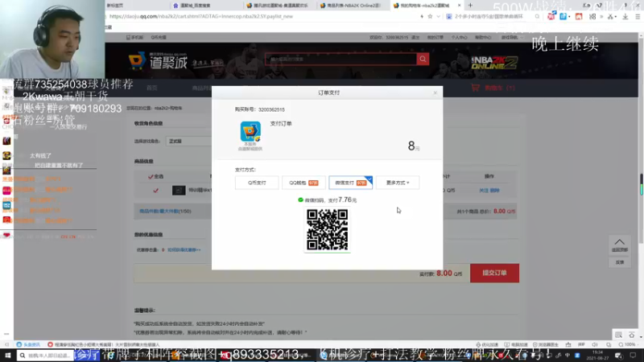
Task: Close the active 我的购物车 tab
Action: (459, 6)
